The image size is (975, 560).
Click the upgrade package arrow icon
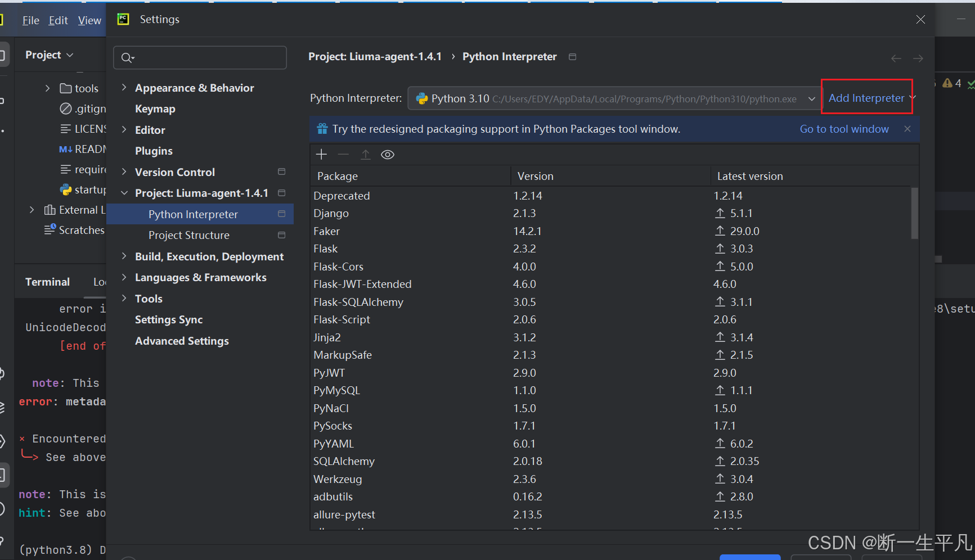pos(366,155)
